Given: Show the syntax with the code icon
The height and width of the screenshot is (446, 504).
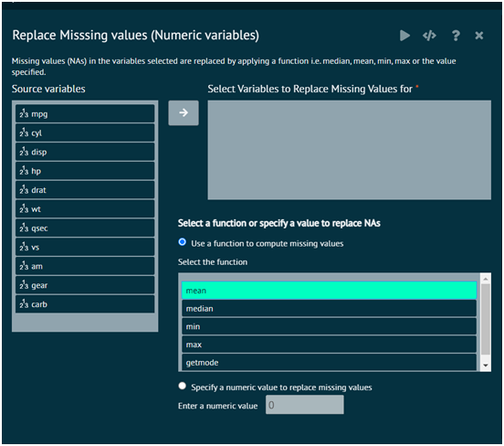Looking at the screenshot, I should tap(429, 36).
